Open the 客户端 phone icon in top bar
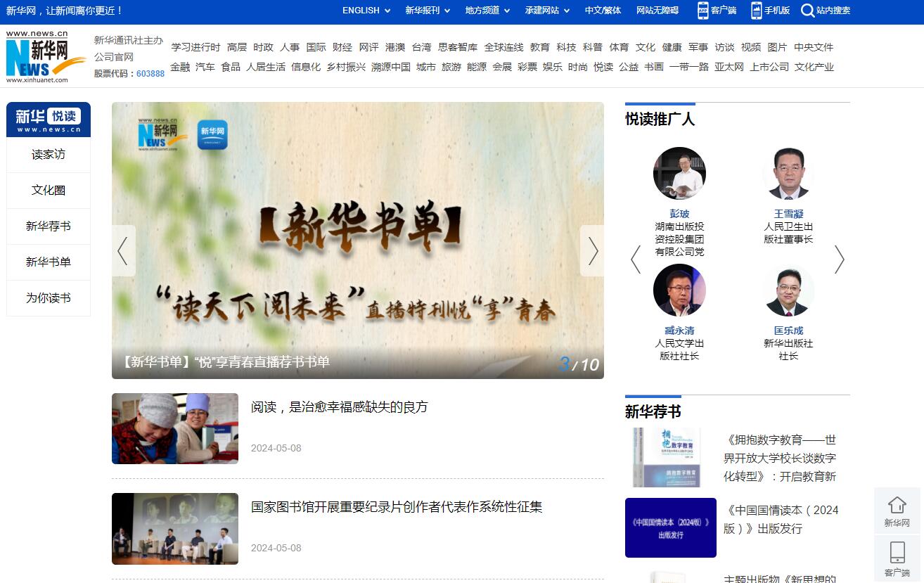The width and height of the screenshot is (924, 583). click(x=702, y=11)
